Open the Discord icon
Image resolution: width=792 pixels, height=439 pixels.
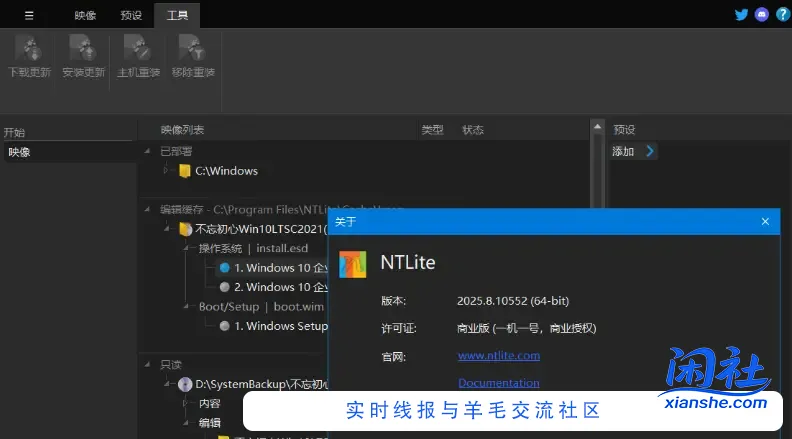[x=762, y=15]
